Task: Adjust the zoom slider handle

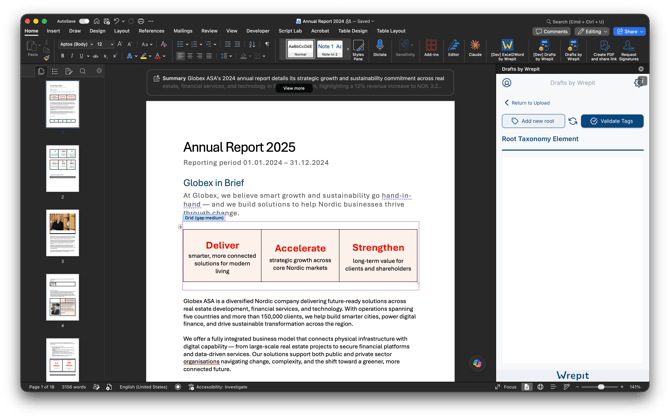Action: pos(601,387)
